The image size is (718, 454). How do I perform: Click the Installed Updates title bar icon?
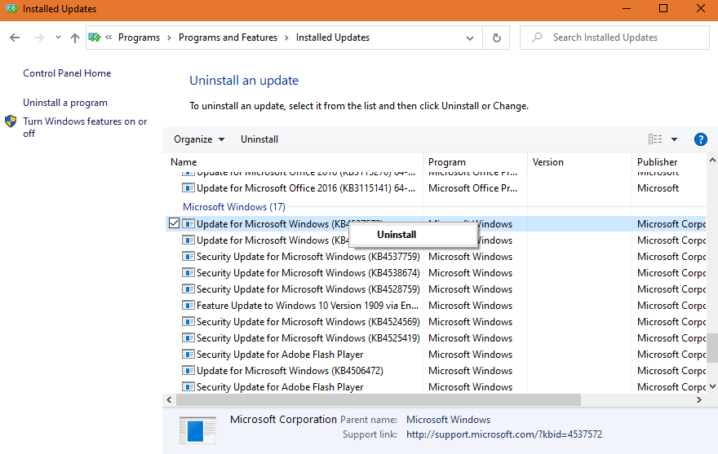[11, 9]
